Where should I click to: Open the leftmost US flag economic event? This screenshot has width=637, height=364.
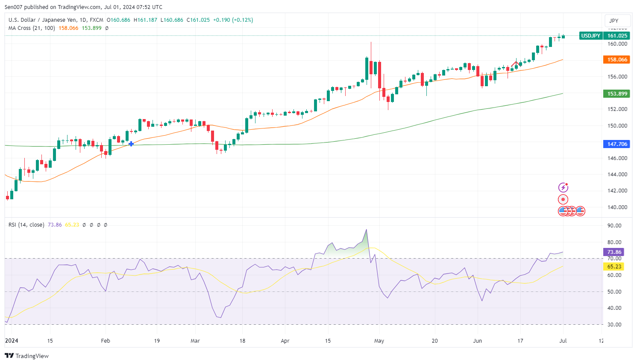pos(563,211)
